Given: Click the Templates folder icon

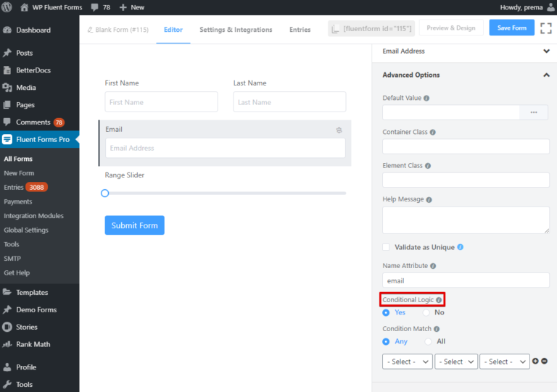Looking at the screenshot, I should pos(7,292).
